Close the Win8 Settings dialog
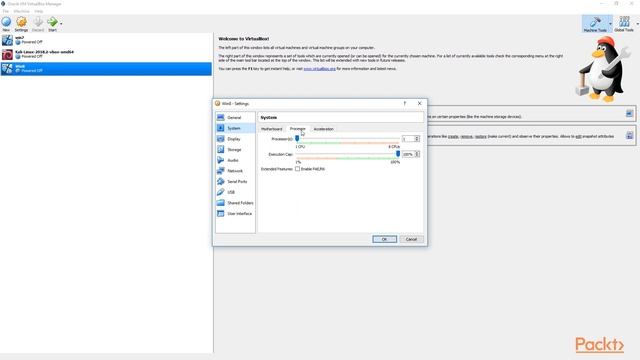640x360 pixels. pos(419,104)
